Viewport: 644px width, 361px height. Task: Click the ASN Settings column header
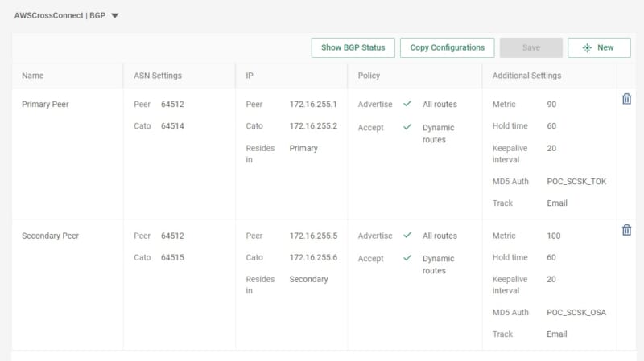pos(158,76)
